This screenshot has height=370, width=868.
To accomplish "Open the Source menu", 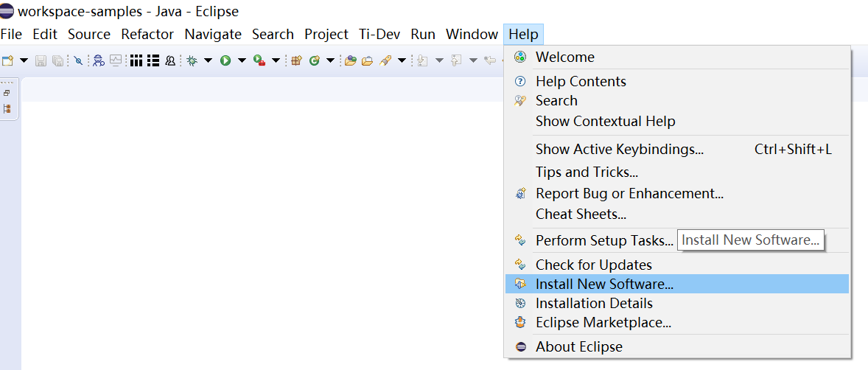I will 89,35.
